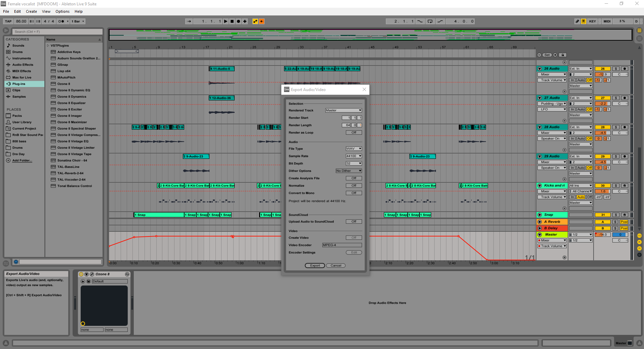This screenshot has width=644, height=349.
Task: Toggle the Ozone 8 device activator
Action: 81,274
